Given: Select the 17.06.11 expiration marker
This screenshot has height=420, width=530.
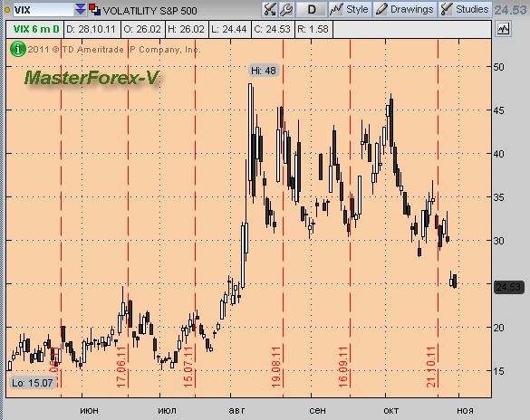Looking at the screenshot, I should tap(121, 367).
